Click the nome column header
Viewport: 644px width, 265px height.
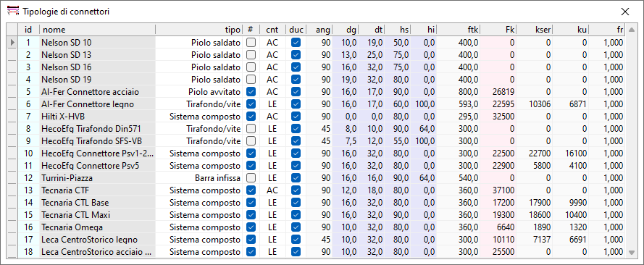point(97,30)
